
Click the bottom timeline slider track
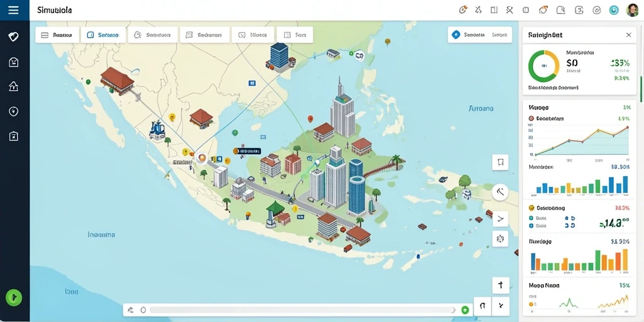[303, 310]
